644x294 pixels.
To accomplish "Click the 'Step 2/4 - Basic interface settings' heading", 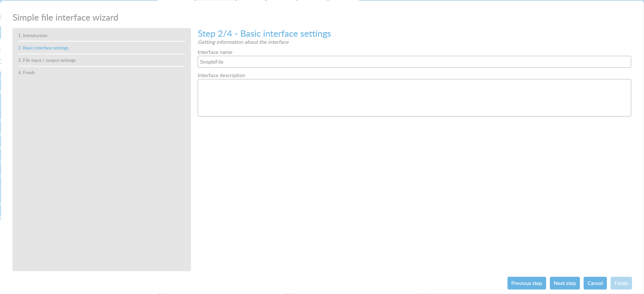I will coord(264,34).
